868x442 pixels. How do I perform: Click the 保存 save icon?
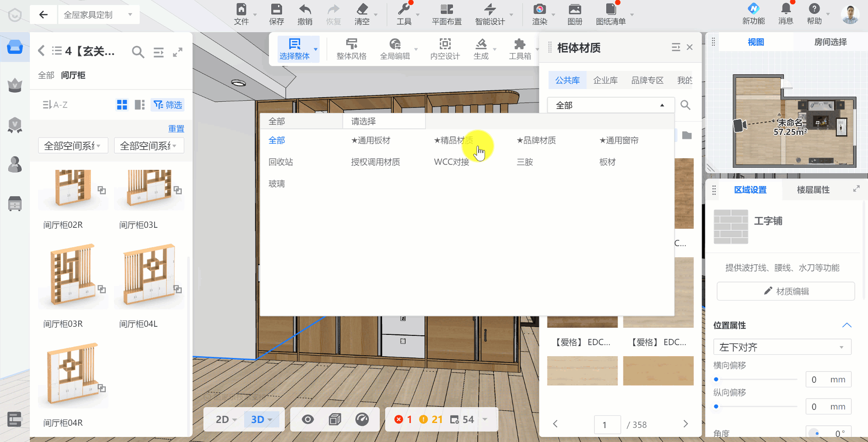click(276, 10)
